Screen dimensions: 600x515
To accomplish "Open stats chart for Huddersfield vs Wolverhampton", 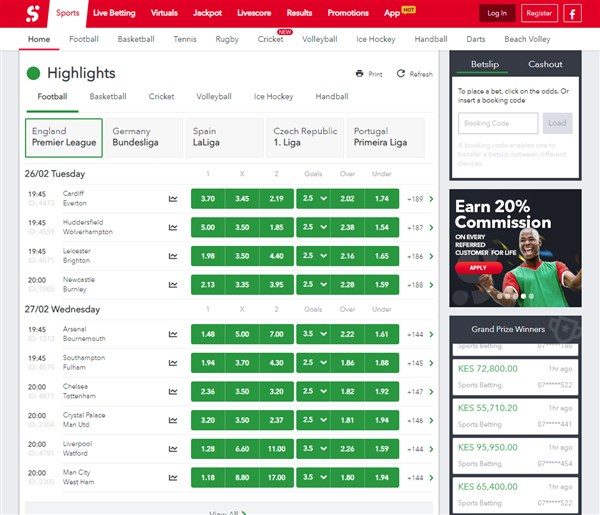I will click(x=173, y=227).
